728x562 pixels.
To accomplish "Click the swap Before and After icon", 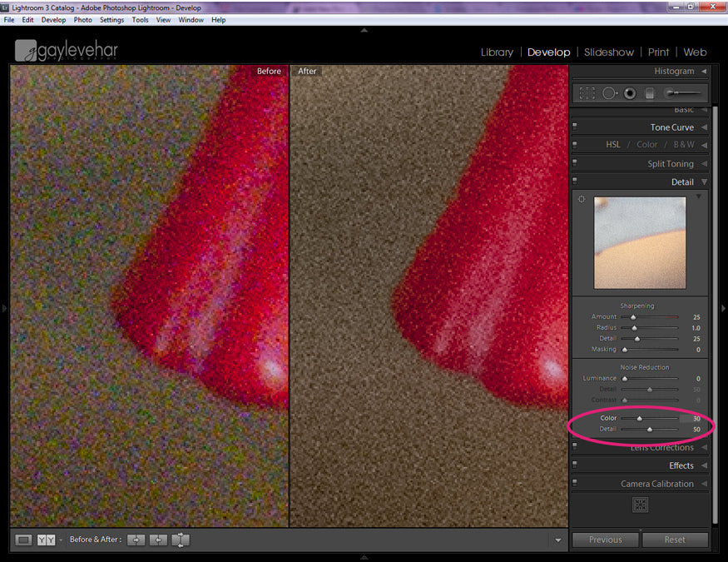I will point(181,540).
